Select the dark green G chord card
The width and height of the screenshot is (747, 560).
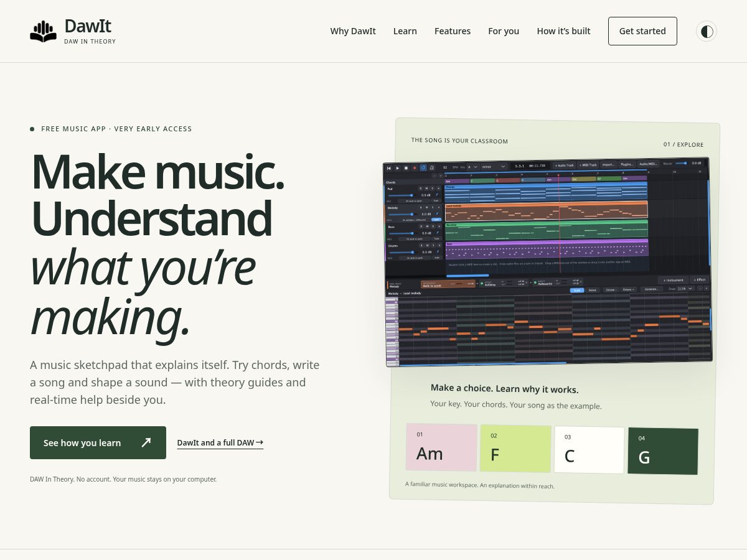coord(663,451)
